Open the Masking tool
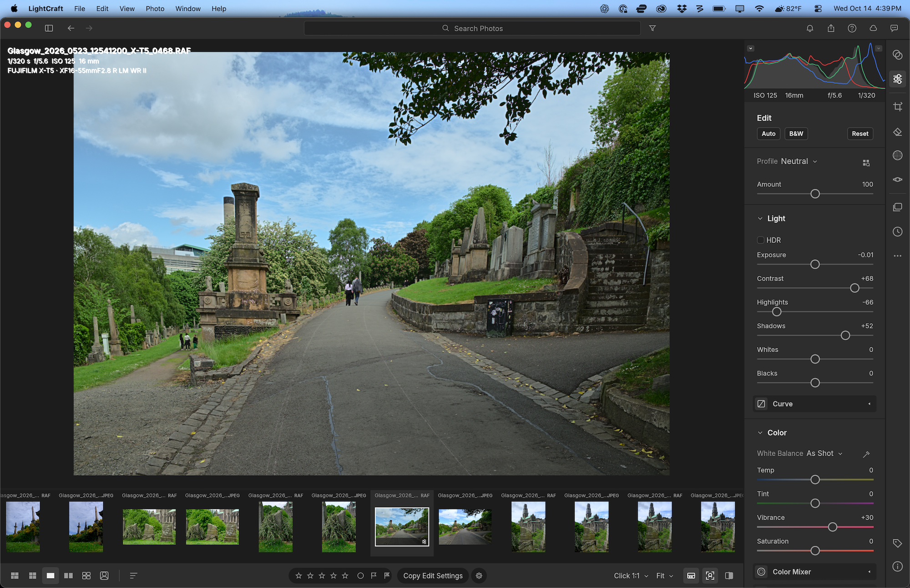 tap(897, 156)
